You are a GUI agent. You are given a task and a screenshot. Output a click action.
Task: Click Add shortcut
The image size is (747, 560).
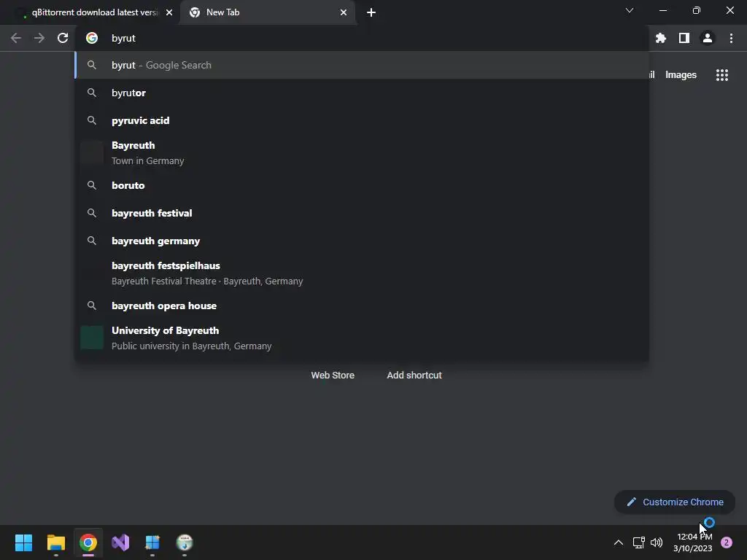pos(414,376)
